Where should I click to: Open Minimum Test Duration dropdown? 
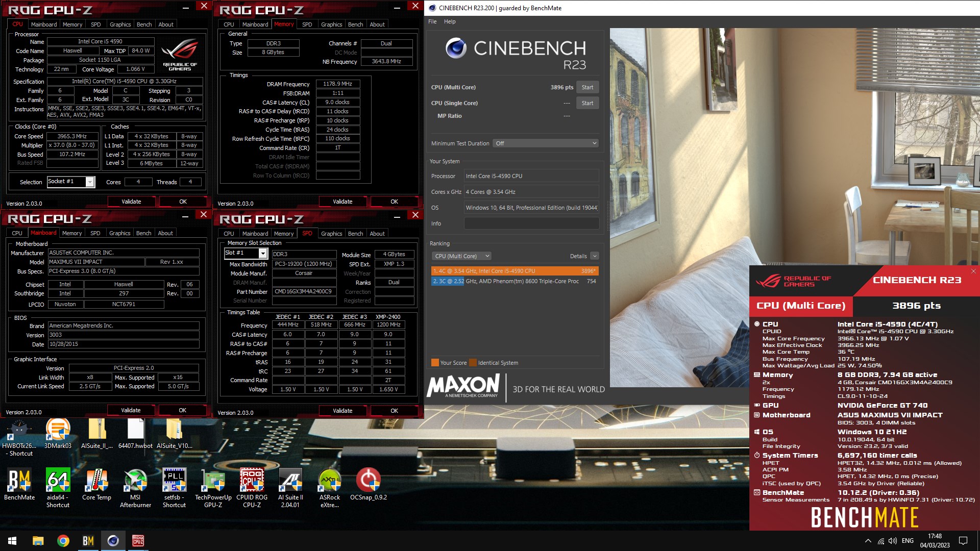tap(545, 143)
